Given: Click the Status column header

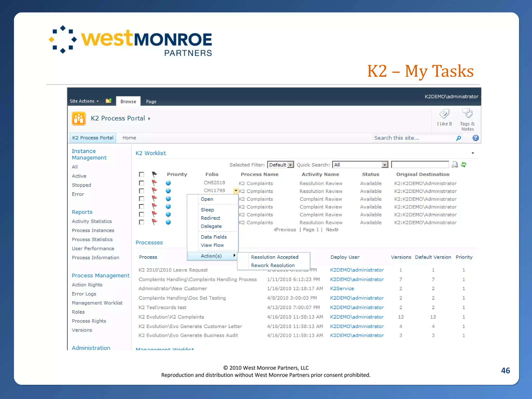Looking at the screenshot, I should click(371, 174).
